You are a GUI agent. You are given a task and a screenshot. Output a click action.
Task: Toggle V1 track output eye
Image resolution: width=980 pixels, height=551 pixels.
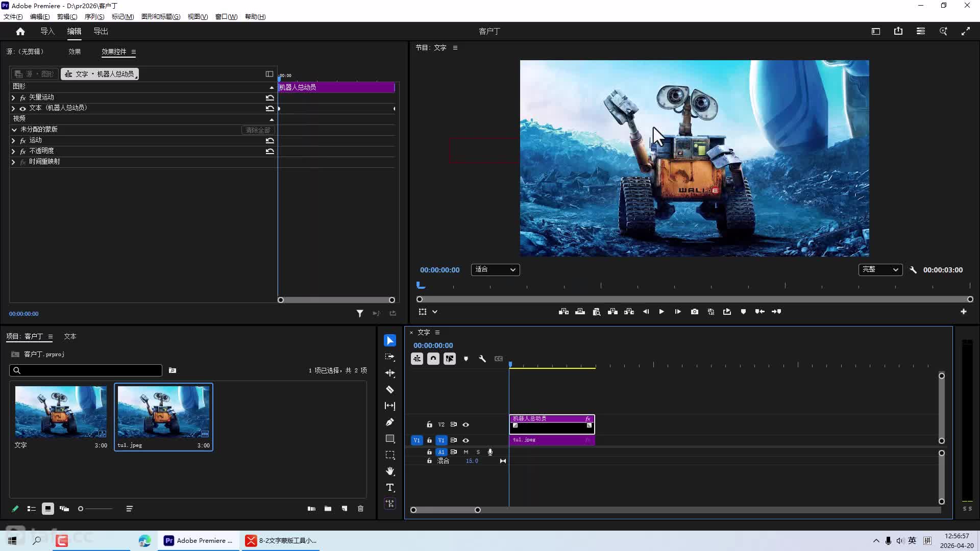point(466,440)
